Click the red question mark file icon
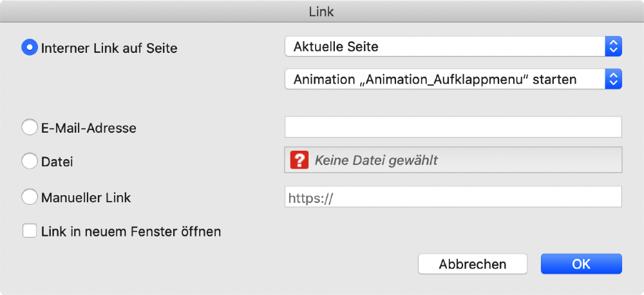The height and width of the screenshot is (295, 644). pos(299,160)
